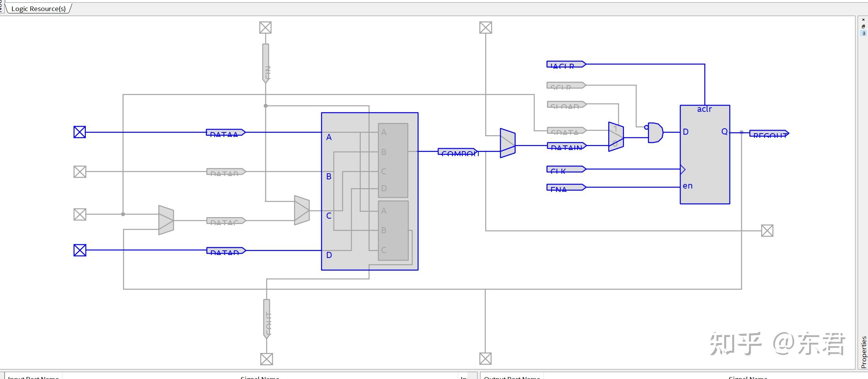Select the CLK port label
Image resolution: width=868 pixels, height=379 pixels.
(566, 169)
